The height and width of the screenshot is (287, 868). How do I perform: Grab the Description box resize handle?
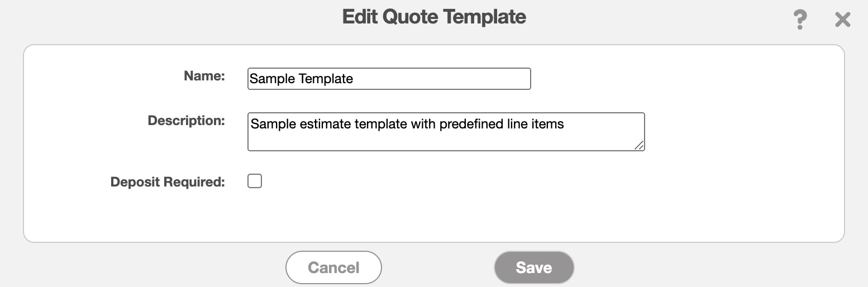click(640, 146)
